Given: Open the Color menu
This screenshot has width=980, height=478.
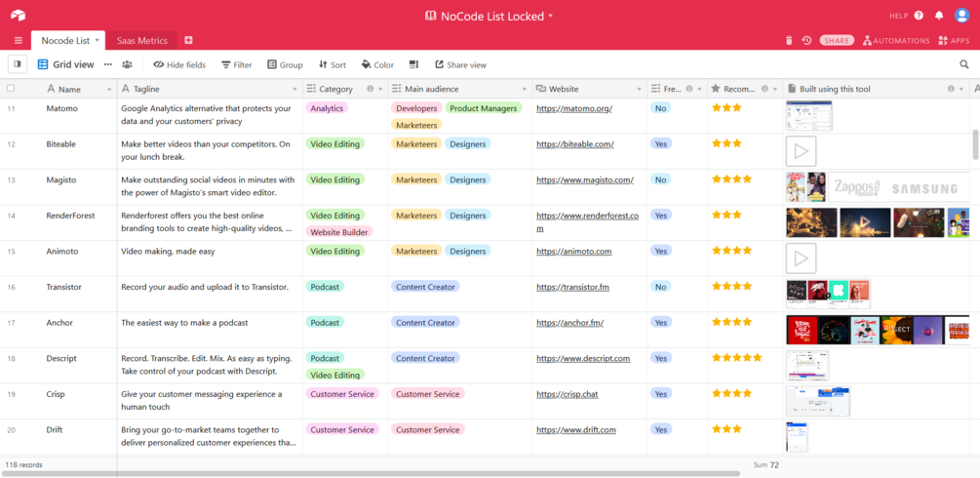Looking at the screenshot, I should (x=377, y=64).
